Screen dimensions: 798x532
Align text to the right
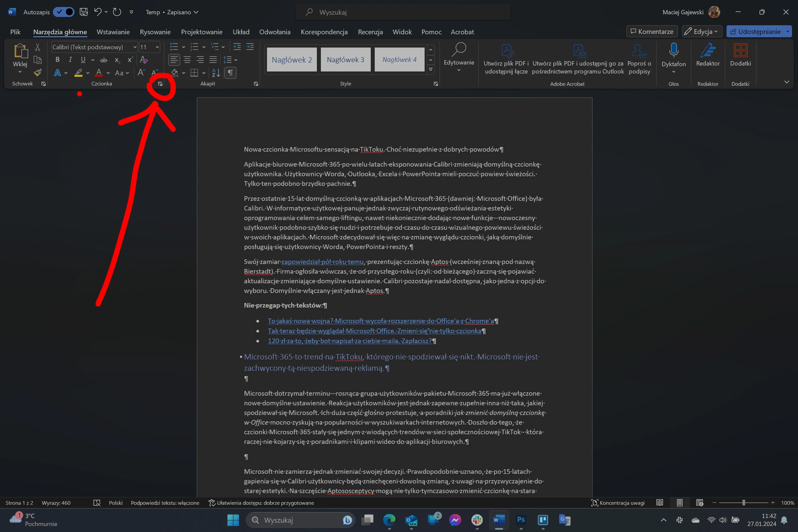[x=200, y=60]
